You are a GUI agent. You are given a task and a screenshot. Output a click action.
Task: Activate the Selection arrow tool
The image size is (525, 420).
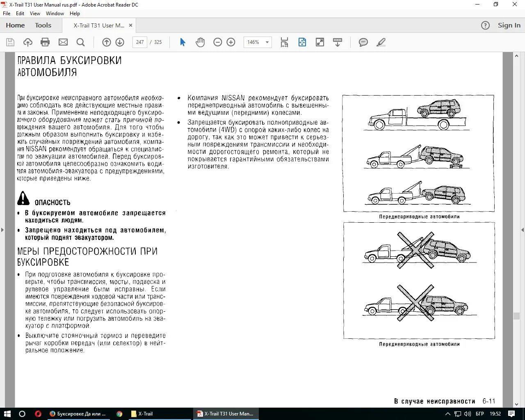tap(183, 42)
